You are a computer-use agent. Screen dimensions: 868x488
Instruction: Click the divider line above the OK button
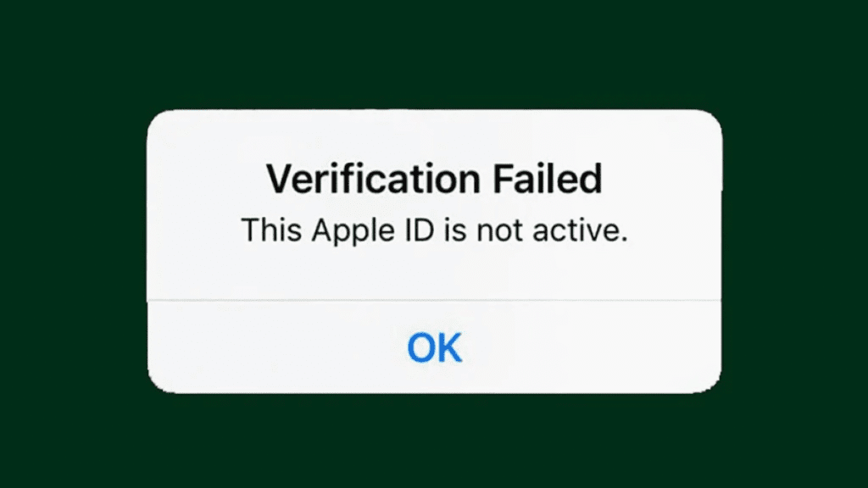(434, 301)
